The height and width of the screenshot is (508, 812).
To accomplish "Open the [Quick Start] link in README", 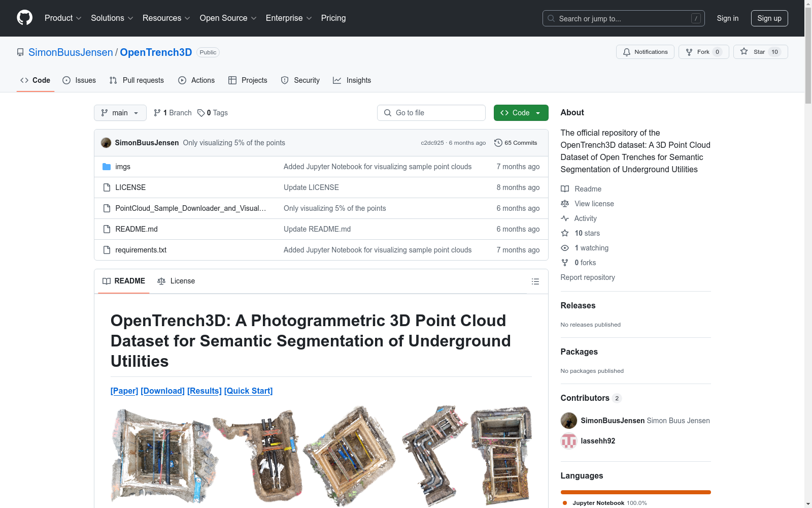I will (249, 391).
